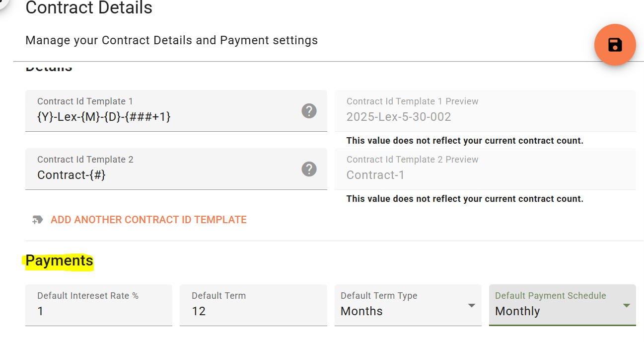The width and height of the screenshot is (644, 348).
Task: Open the Default Payment Schedule dropdown
Action: 563,305
